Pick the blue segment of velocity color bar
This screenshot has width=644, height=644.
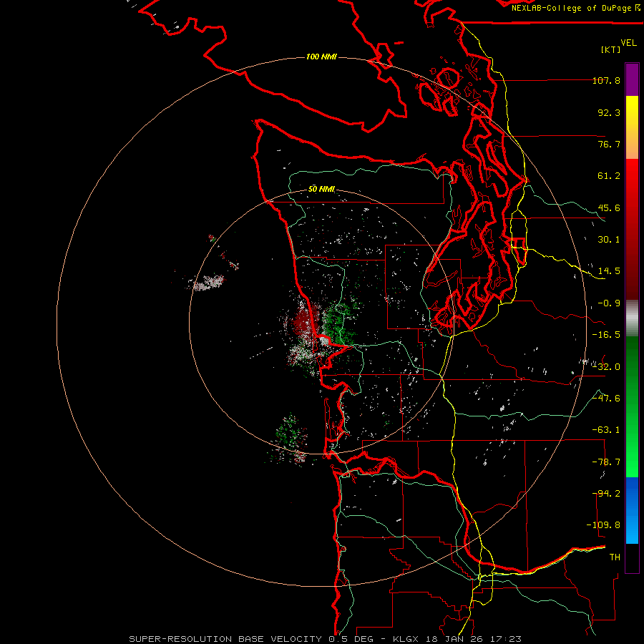tap(632, 510)
